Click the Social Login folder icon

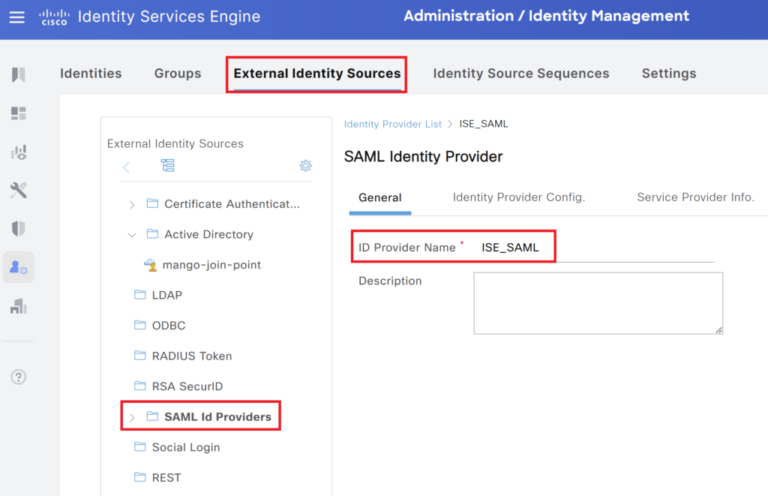(x=140, y=447)
